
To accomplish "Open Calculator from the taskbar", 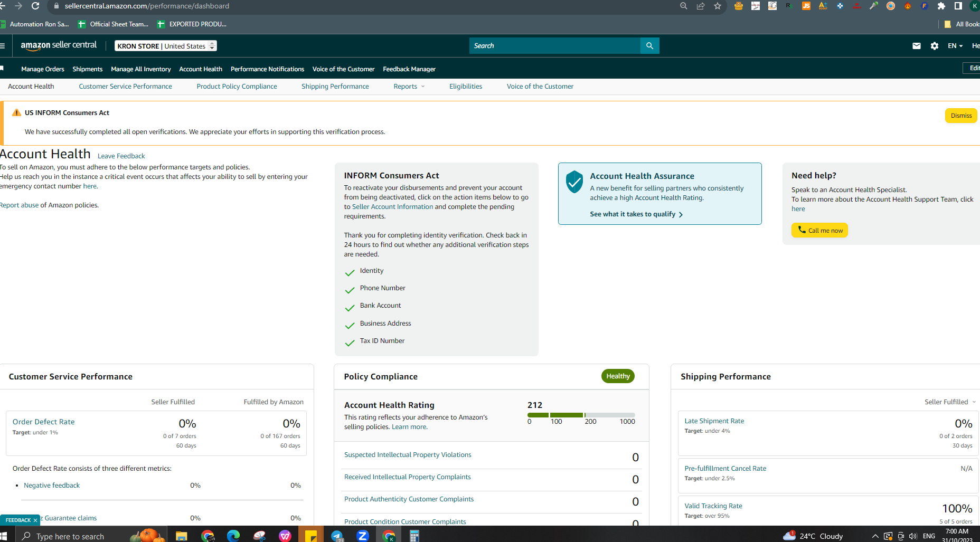I will pos(414,536).
